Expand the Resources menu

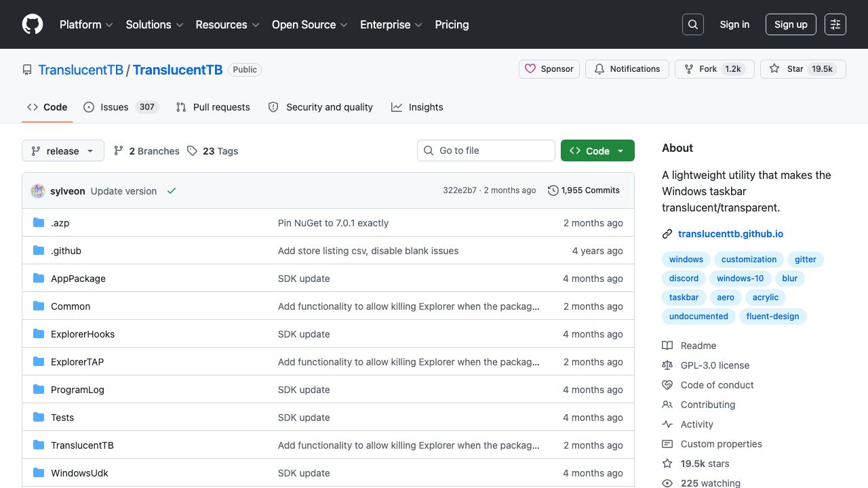point(227,24)
